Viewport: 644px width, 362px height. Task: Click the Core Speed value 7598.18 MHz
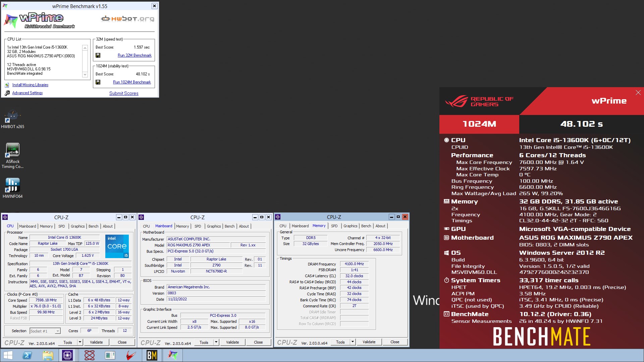[x=46, y=300]
